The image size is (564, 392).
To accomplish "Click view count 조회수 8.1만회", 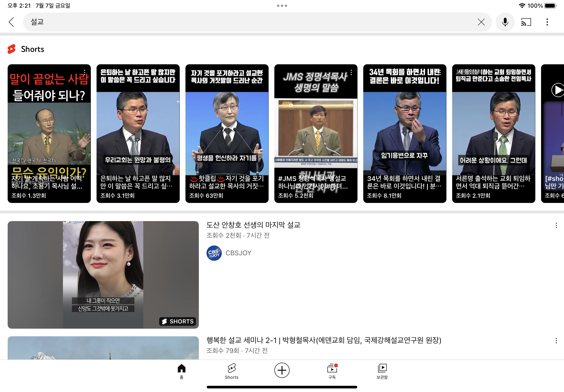I will pyautogui.click(x=384, y=195).
